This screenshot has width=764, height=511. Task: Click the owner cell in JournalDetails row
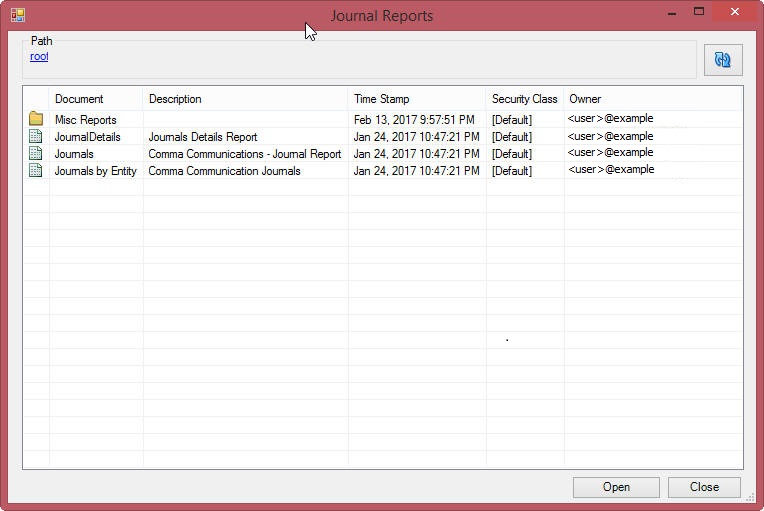tap(611, 136)
